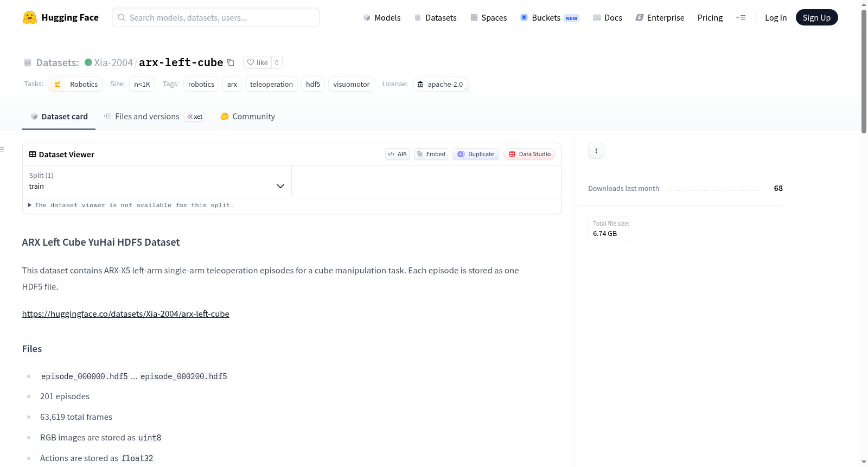The image size is (868, 467).
Task: Click the teleoperation tag
Action: click(271, 84)
